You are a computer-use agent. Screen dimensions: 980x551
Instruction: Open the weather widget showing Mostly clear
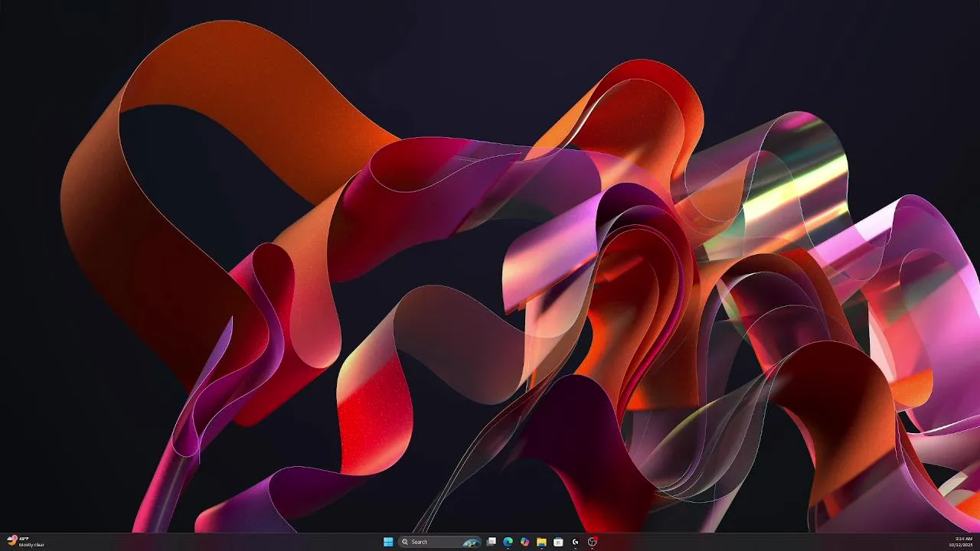25,542
